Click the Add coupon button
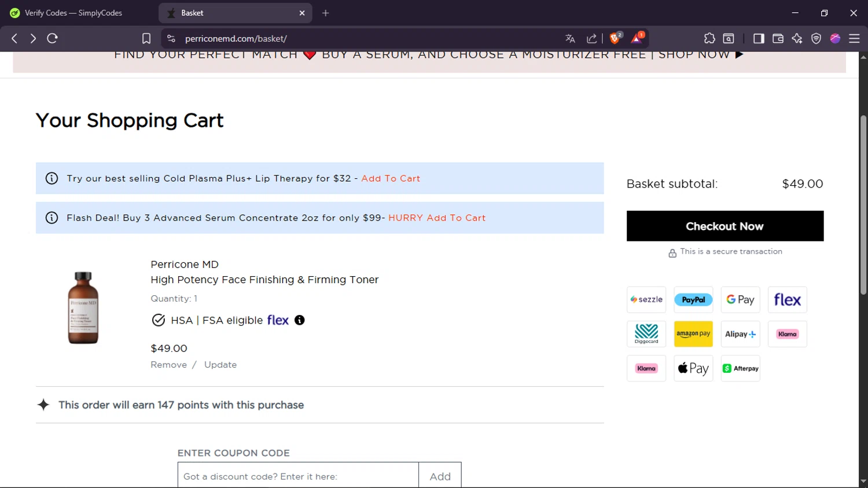This screenshot has height=488, width=868. (440, 476)
